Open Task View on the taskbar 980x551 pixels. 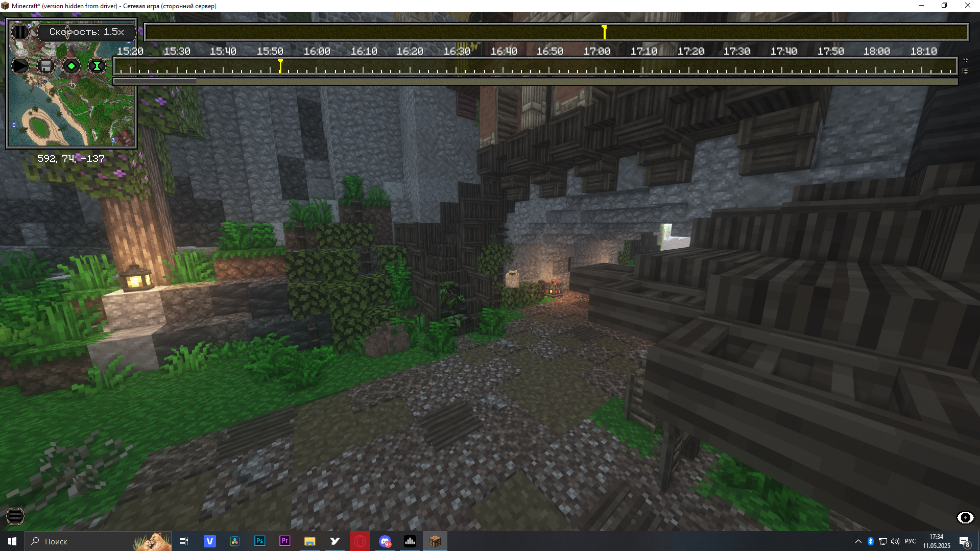pyautogui.click(x=184, y=541)
